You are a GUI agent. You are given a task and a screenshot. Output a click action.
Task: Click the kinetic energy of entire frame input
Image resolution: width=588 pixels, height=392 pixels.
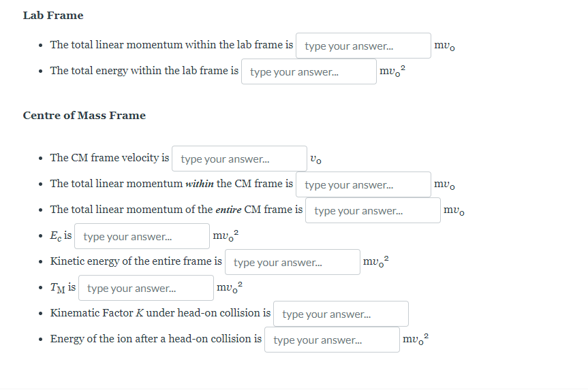point(292,262)
